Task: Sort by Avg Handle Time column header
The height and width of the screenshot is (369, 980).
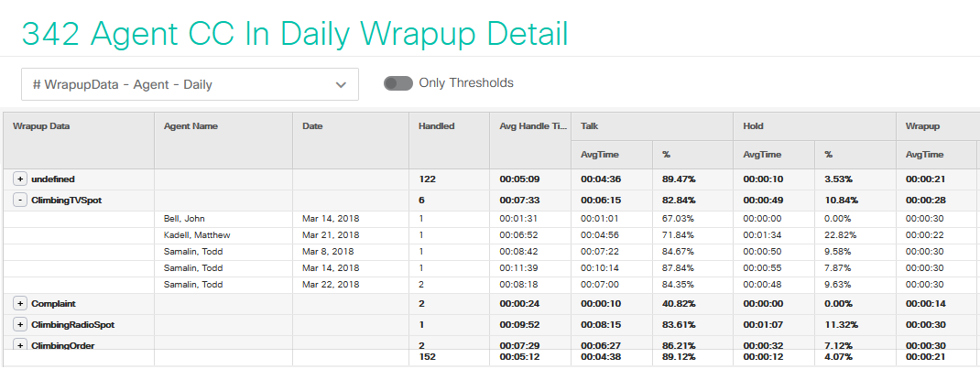Action: pos(530,140)
